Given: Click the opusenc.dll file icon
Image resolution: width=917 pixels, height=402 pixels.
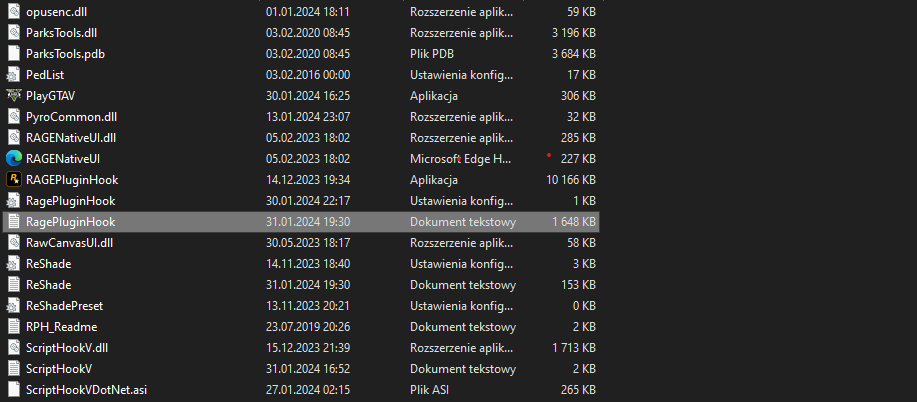Looking at the screenshot, I should pyautogui.click(x=14, y=12).
